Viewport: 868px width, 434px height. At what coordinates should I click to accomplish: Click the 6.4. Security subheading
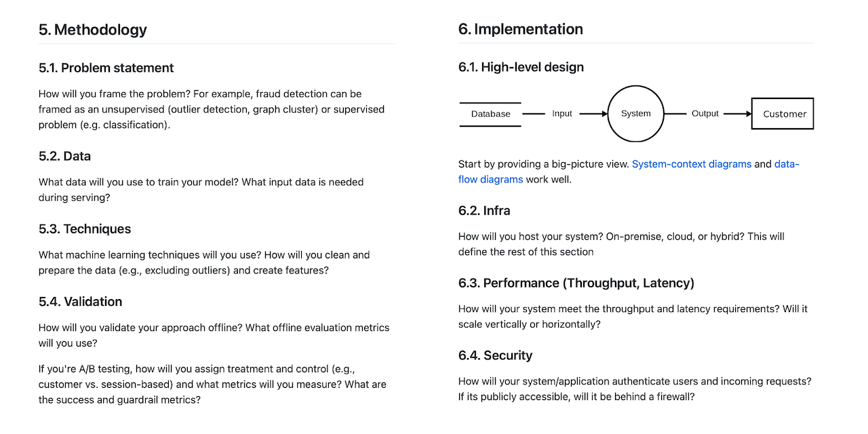click(x=495, y=355)
